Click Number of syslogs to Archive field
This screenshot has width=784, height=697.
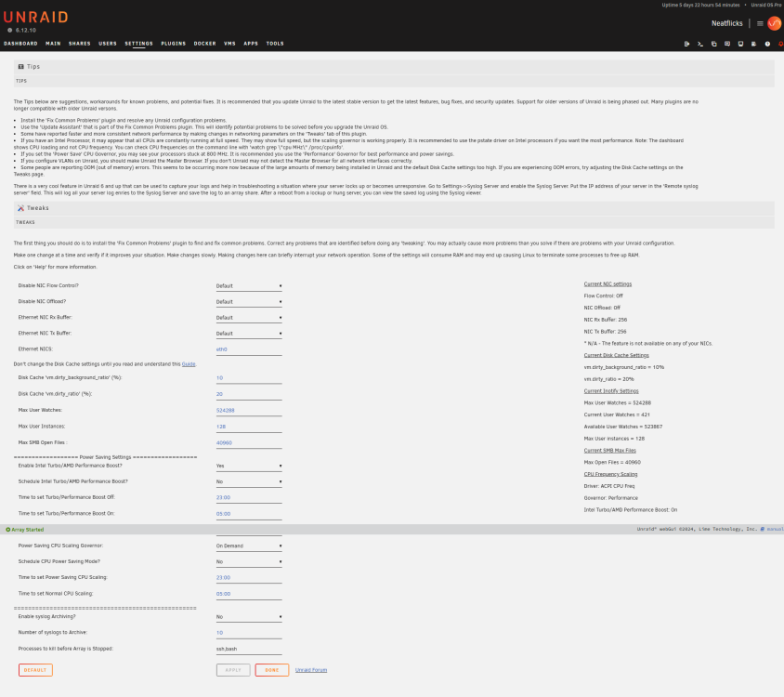(x=249, y=633)
